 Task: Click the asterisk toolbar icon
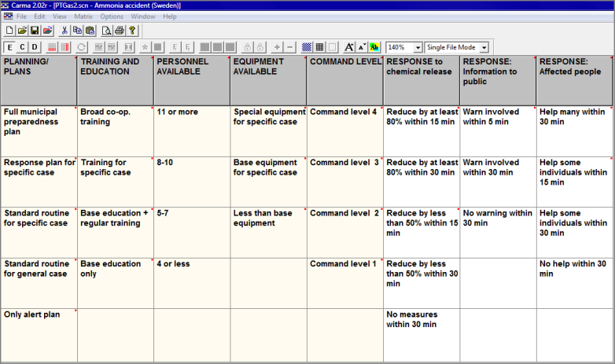[x=145, y=47]
